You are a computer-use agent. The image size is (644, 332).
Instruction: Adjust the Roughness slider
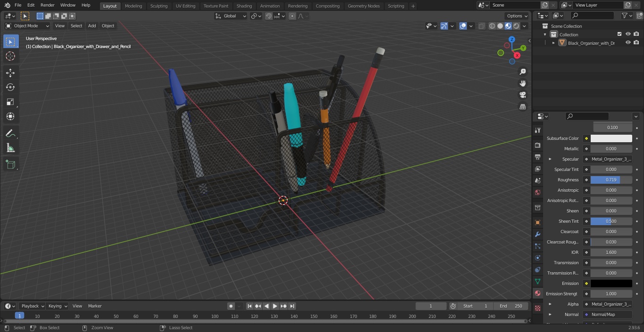click(x=611, y=180)
